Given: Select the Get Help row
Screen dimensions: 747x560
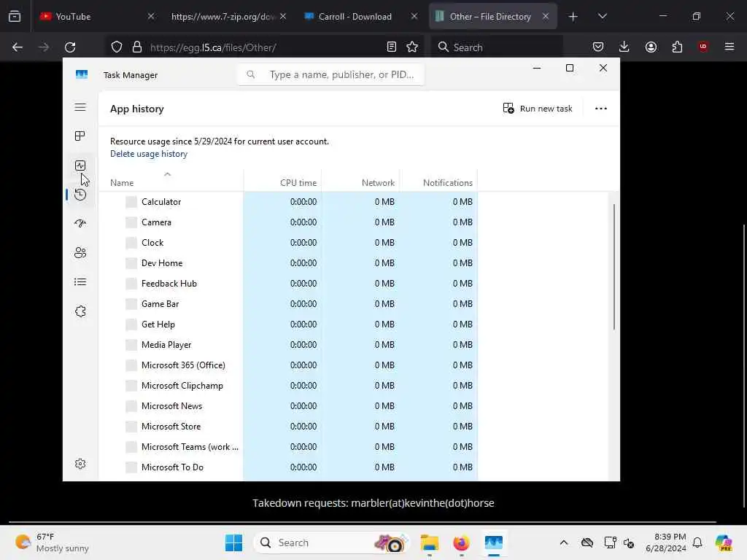Looking at the screenshot, I should coord(289,324).
